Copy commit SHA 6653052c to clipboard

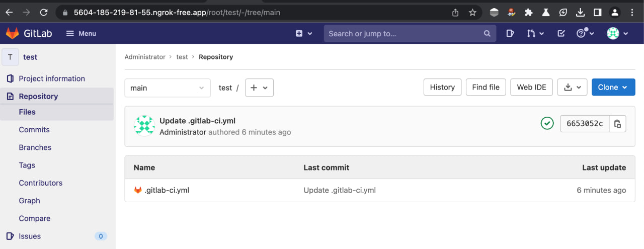pos(618,123)
